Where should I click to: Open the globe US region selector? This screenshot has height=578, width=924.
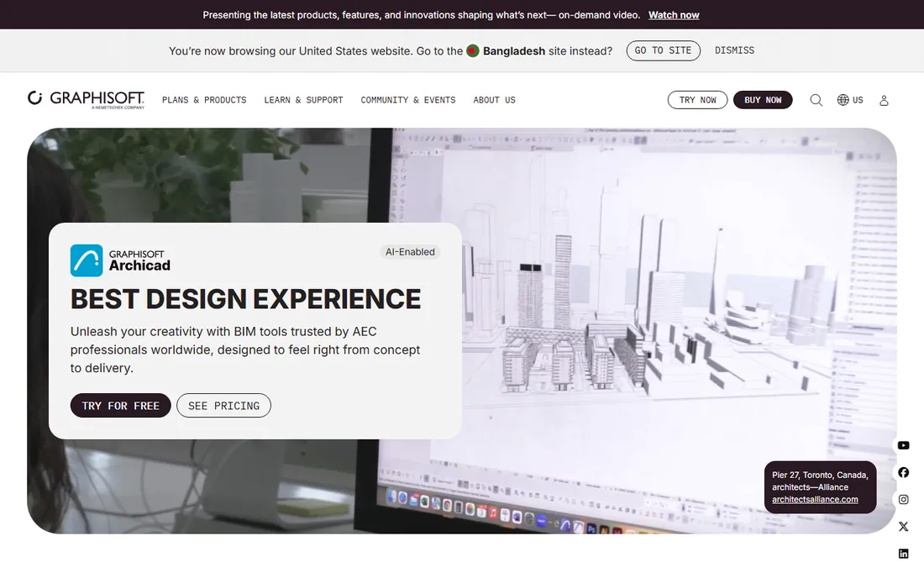coord(850,100)
